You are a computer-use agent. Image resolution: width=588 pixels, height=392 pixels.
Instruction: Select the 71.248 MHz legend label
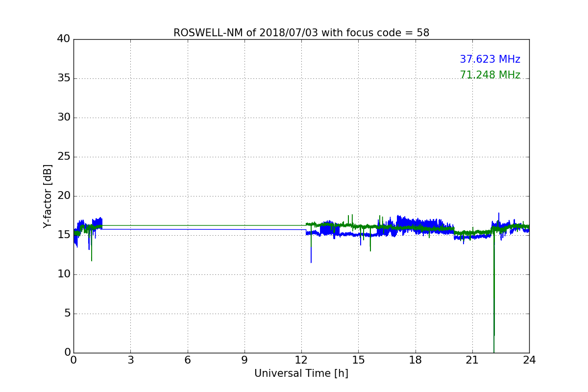[490, 75]
